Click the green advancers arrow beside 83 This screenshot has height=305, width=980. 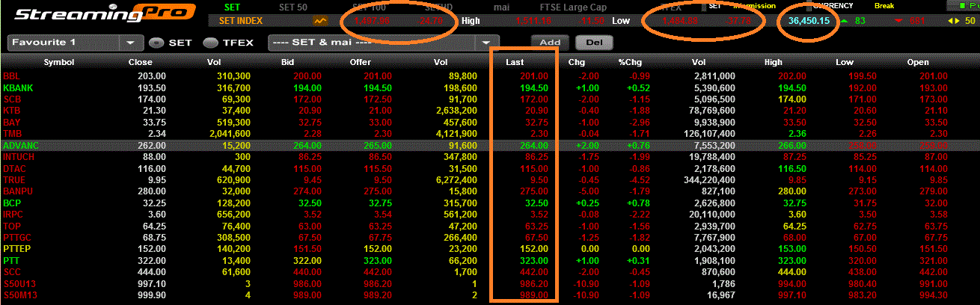tap(845, 20)
